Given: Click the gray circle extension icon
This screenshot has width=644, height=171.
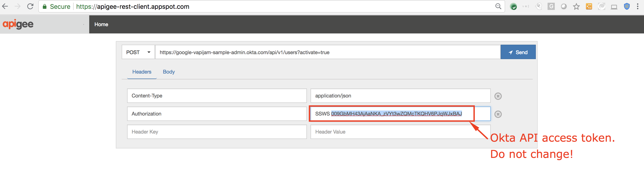Looking at the screenshot, I should coord(564,7).
